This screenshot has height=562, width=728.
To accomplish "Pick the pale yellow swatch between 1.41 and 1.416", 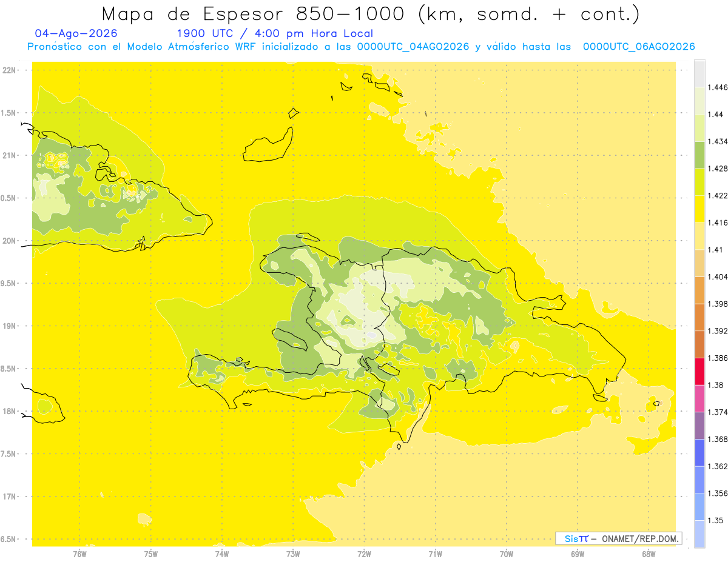I will click(x=699, y=236).
